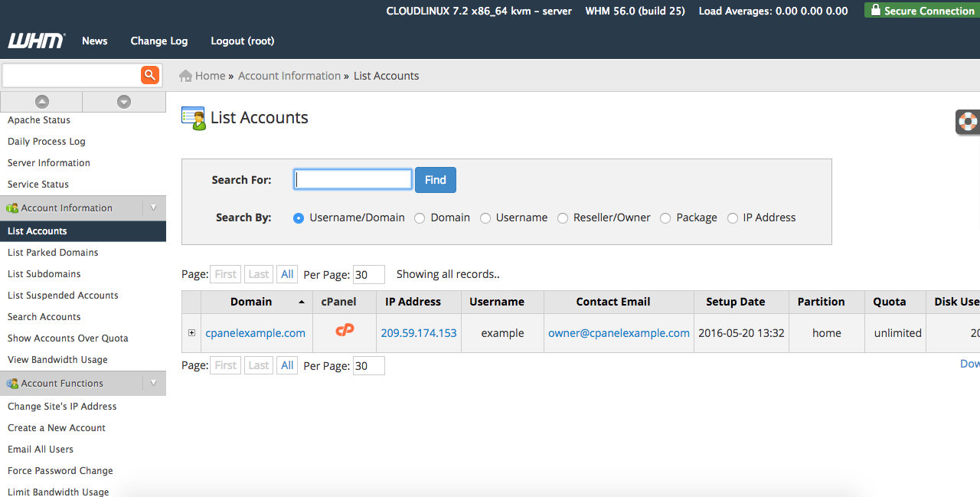This screenshot has height=497, width=980.
Task: Click the Search For text field
Action: pos(353,179)
